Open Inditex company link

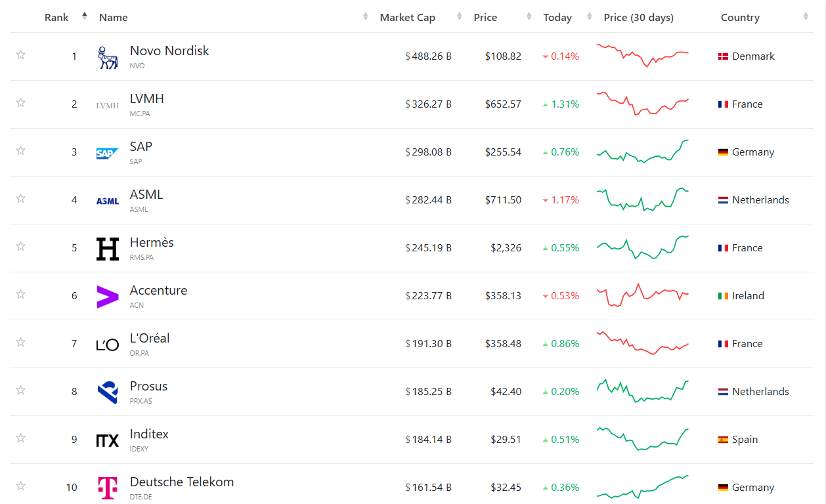click(149, 434)
